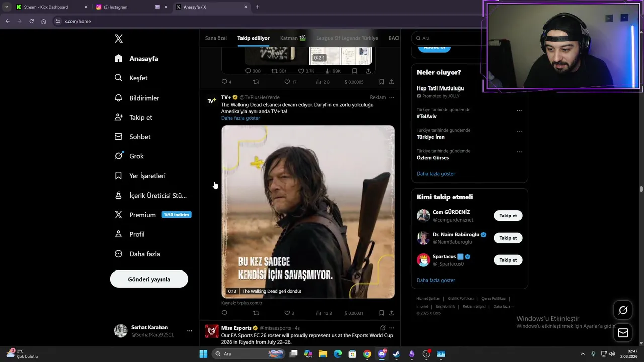The image size is (644, 362).
Task: Open a new browser tab
Action: coord(258,7)
